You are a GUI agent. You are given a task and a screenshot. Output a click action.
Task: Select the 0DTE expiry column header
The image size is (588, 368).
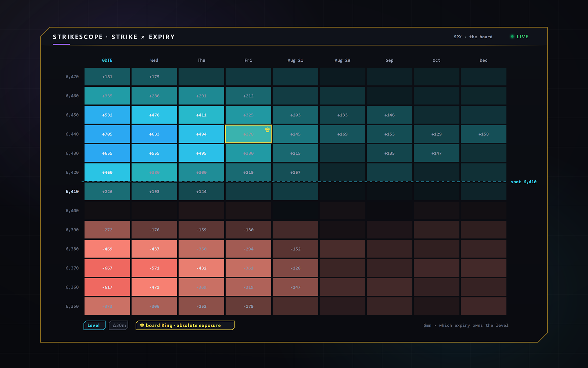tap(107, 60)
